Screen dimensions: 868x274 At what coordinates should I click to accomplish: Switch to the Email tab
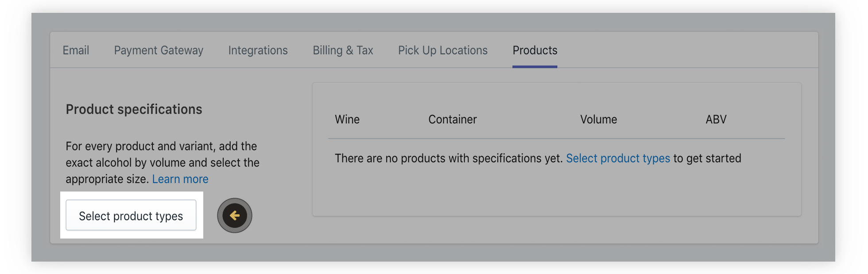(x=76, y=51)
